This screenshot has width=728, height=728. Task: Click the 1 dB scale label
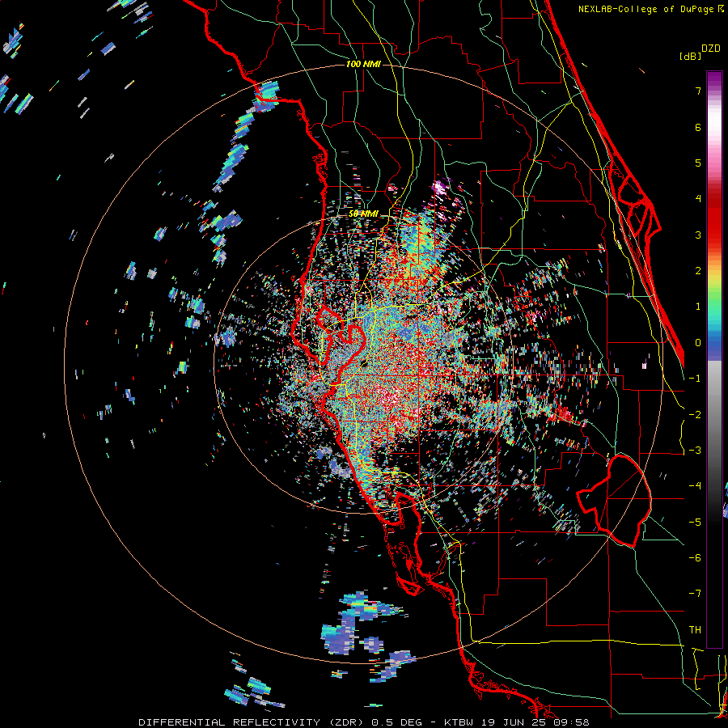coord(698,307)
